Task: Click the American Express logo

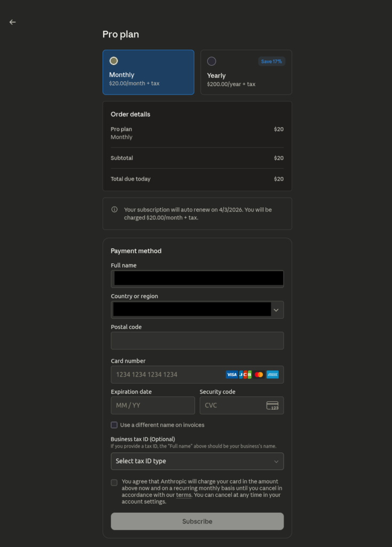Action: click(272, 374)
